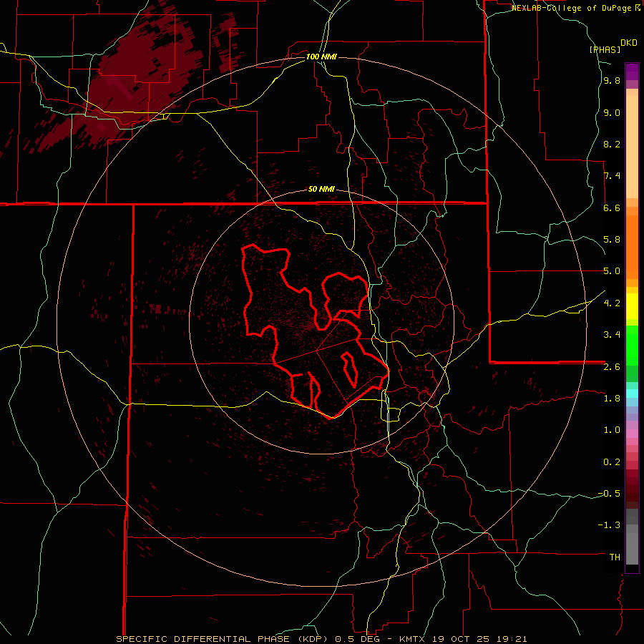Image resolution: width=644 pixels, height=644 pixels.
Task: Click the 9.8 scale value
Action: (x=612, y=81)
